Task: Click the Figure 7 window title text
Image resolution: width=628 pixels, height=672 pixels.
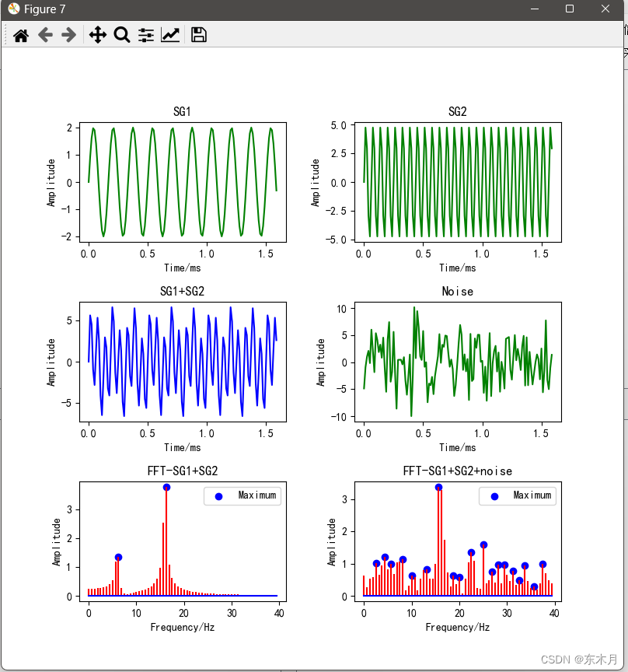Action: 44,9
